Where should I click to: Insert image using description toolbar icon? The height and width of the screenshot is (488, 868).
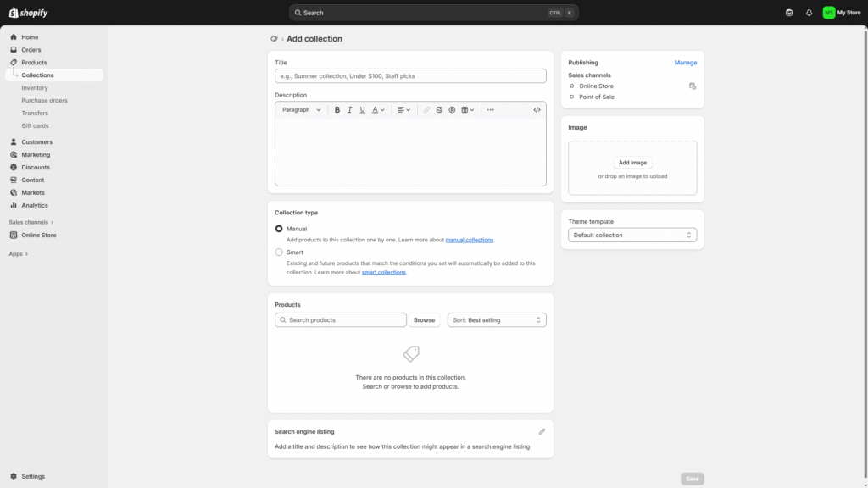click(x=439, y=110)
